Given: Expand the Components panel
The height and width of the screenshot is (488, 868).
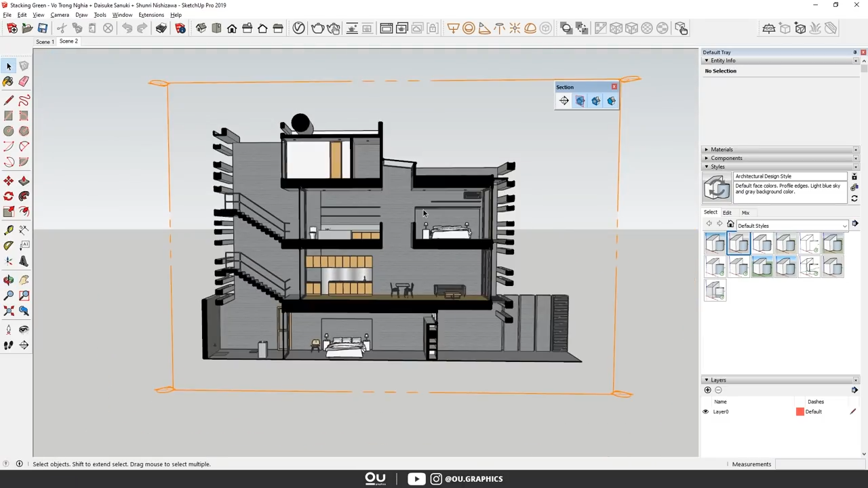Looking at the screenshot, I should 706,159.
